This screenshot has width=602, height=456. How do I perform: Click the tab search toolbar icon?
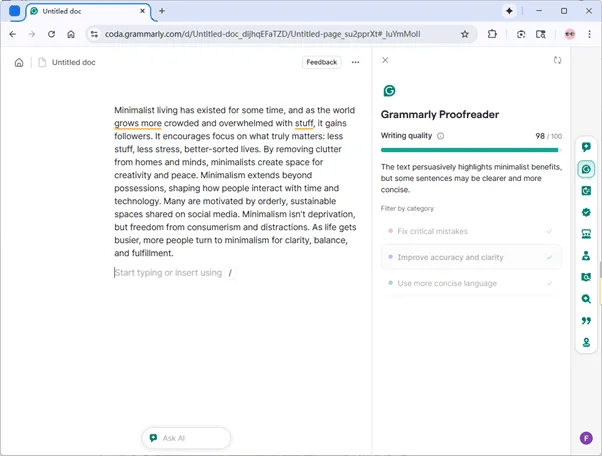pos(541,34)
